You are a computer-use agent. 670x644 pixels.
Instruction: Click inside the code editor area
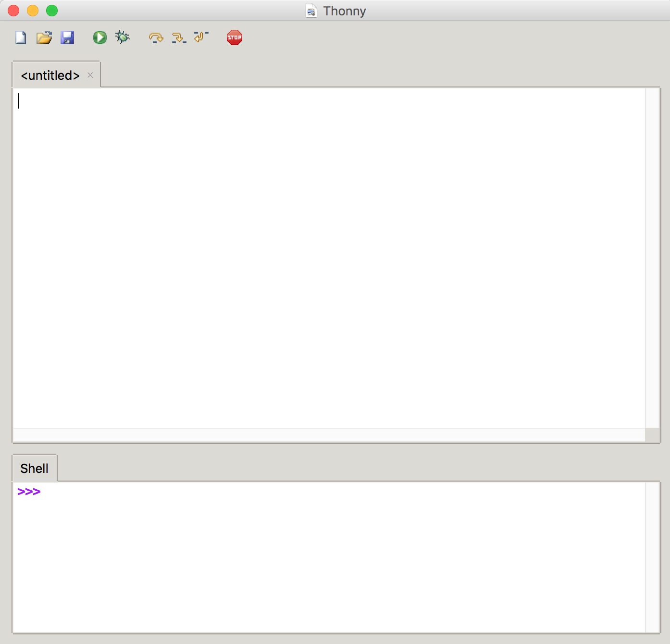click(x=329, y=258)
